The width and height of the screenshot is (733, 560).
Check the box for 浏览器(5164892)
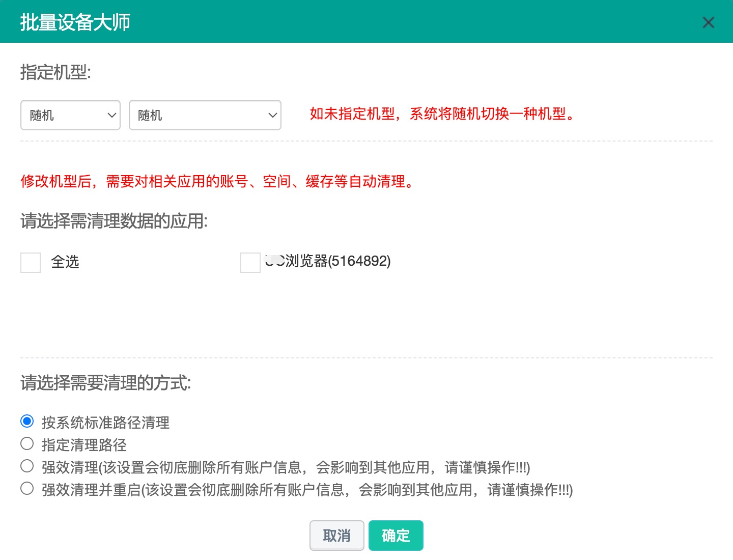click(x=250, y=263)
